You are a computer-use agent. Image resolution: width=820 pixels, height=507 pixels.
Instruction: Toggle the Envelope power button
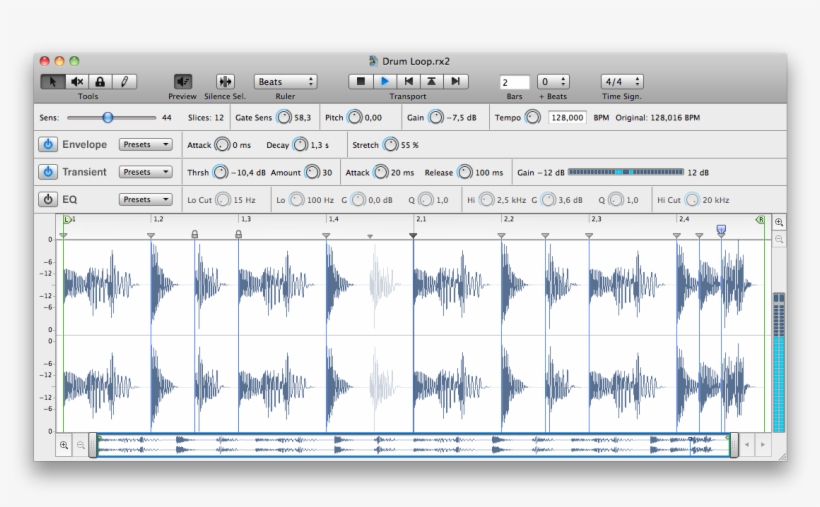[x=48, y=145]
